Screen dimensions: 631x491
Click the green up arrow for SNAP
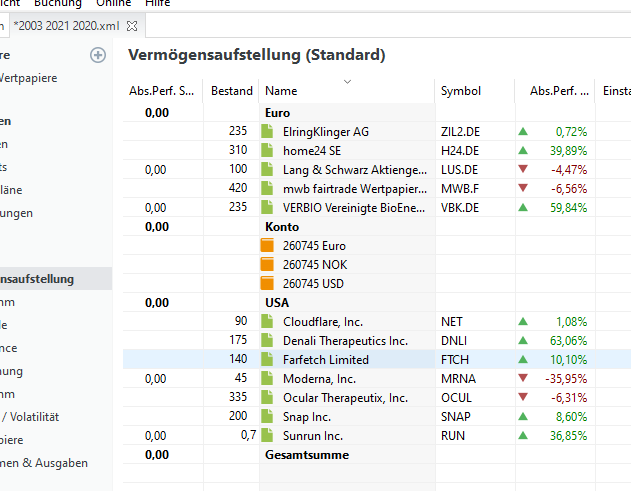[523, 417]
